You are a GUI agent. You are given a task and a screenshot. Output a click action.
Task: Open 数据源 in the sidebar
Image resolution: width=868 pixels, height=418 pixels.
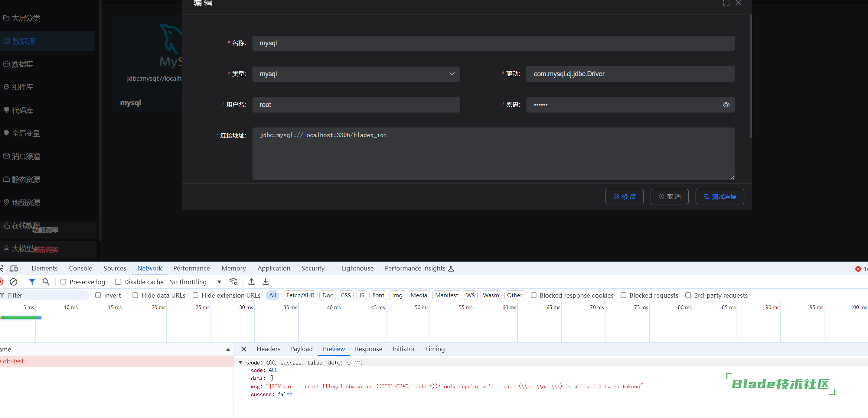coord(48,41)
